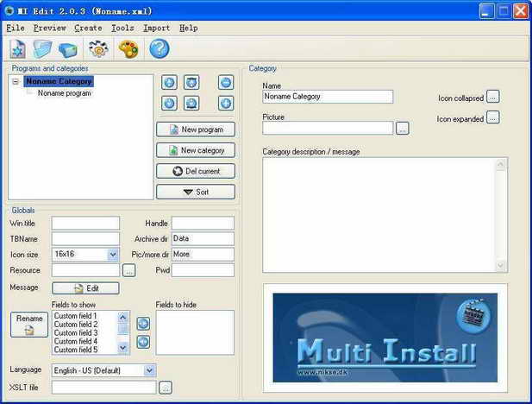Click the New program button
532x404 pixels.
[x=196, y=129]
